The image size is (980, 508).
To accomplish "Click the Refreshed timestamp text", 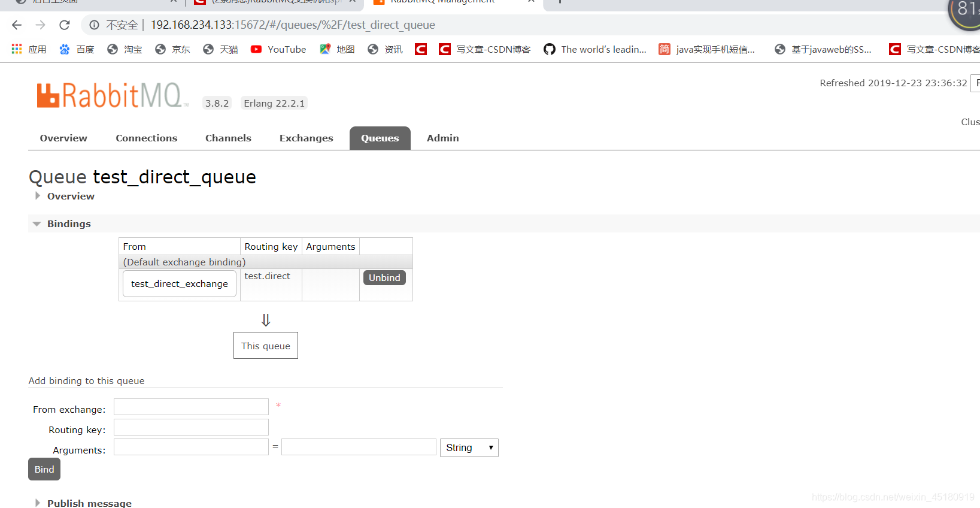I will point(893,83).
